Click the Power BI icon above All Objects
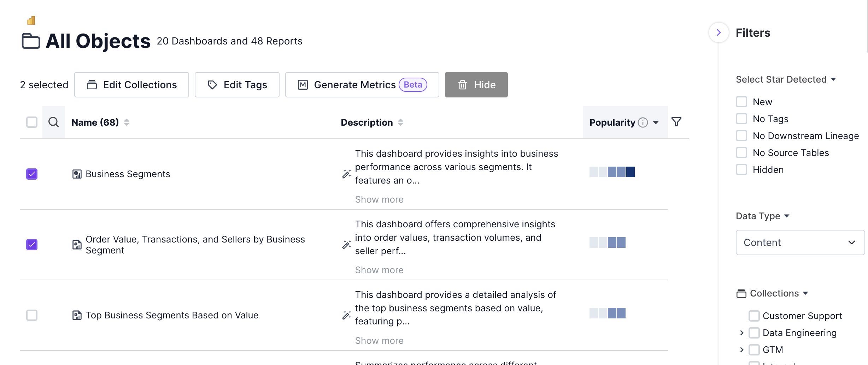Screen dimensions: 868x365 (31, 20)
